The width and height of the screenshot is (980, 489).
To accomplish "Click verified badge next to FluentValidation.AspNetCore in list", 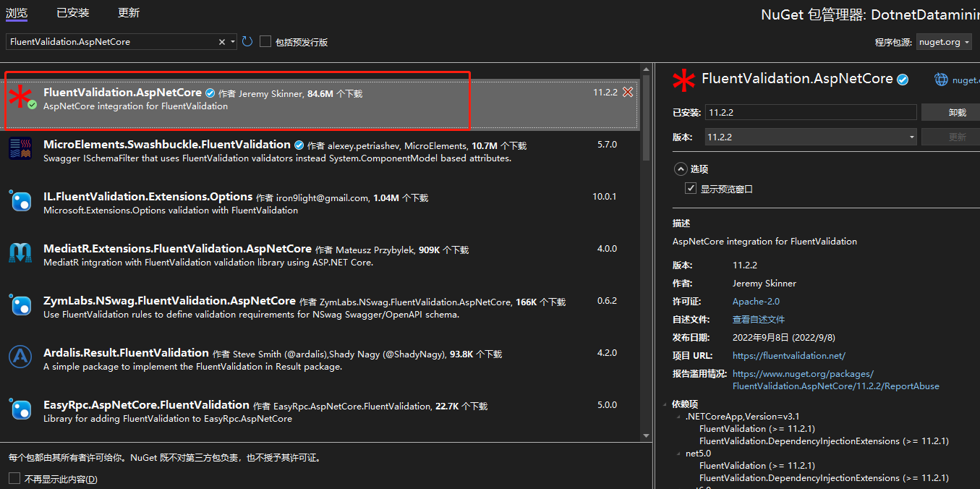I will (x=210, y=93).
